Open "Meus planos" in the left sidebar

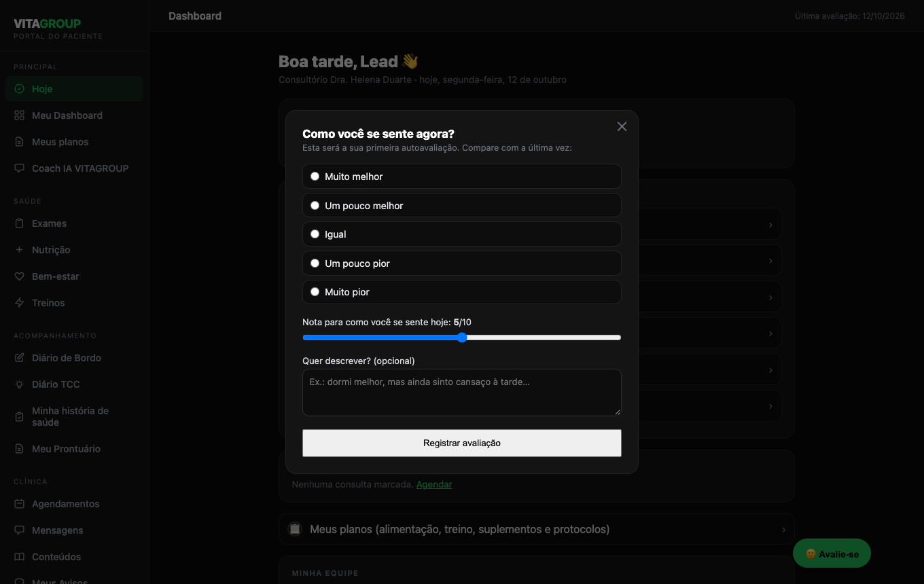pyautogui.click(x=75, y=142)
